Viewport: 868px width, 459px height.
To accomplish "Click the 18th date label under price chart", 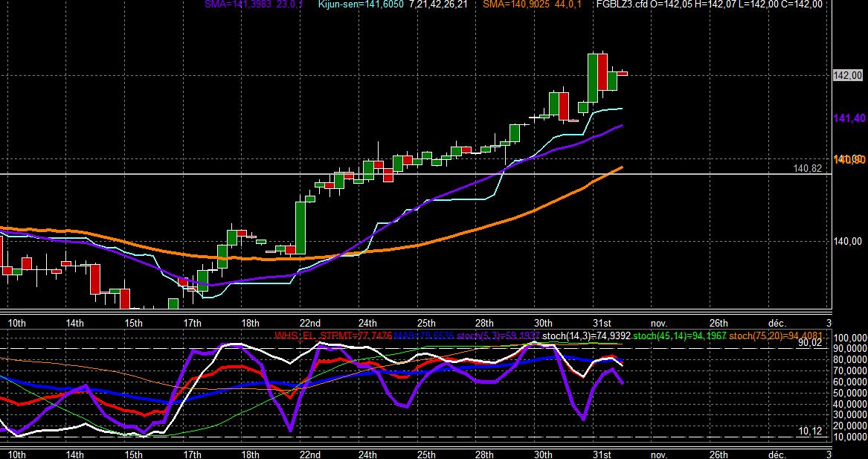I will pyautogui.click(x=251, y=324).
